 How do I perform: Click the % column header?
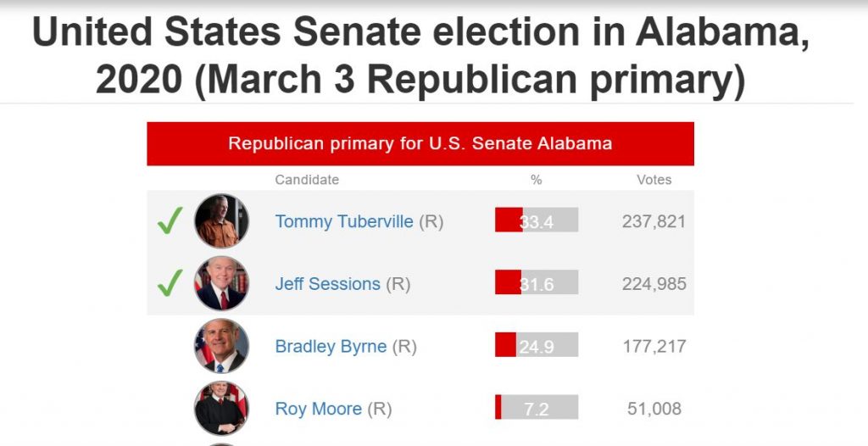(536, 180)
